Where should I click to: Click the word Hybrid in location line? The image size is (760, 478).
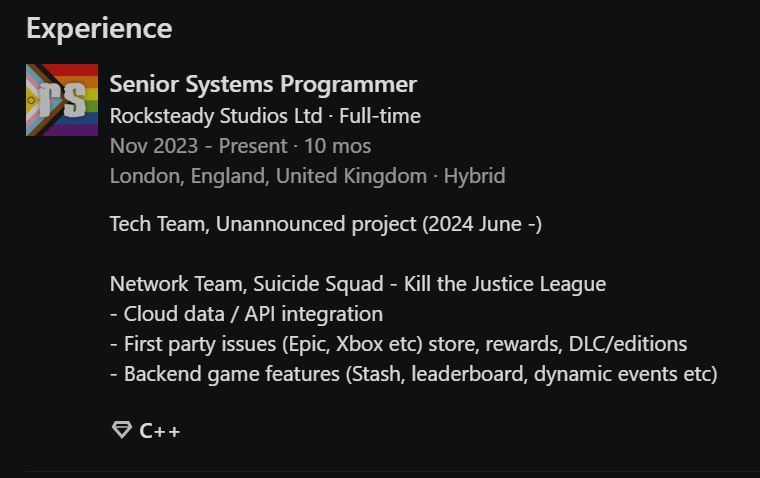[x=475, y=176]
